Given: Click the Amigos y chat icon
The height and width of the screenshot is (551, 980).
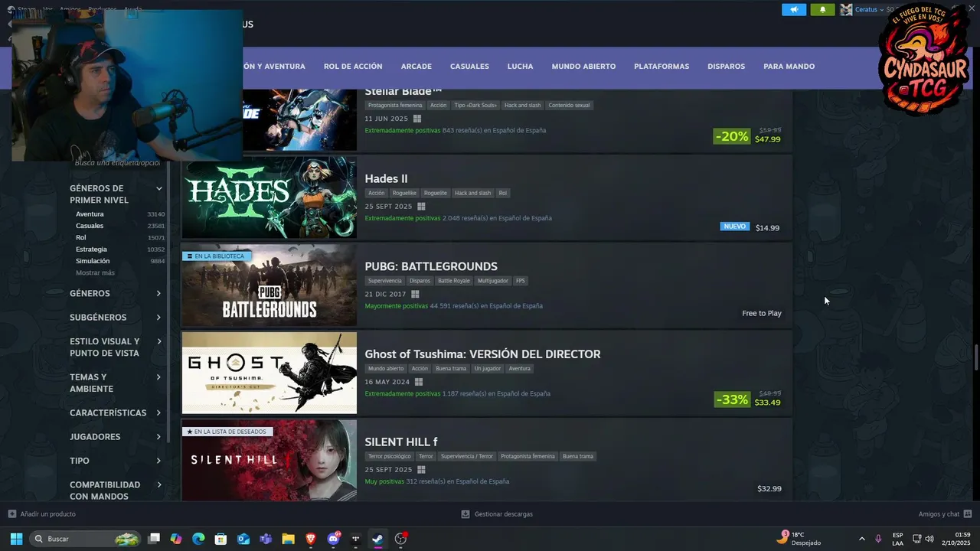Looking at the screenshot, I should coord(968,514).
